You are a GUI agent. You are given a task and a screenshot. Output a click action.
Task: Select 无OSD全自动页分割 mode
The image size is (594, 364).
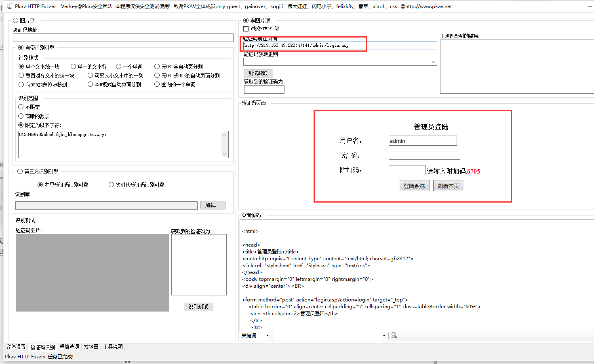coord(157,66)
